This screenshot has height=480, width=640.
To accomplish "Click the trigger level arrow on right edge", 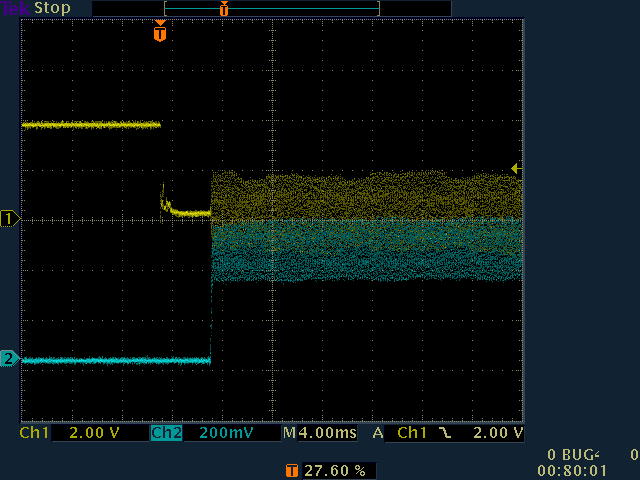I will tap(516, 169).
